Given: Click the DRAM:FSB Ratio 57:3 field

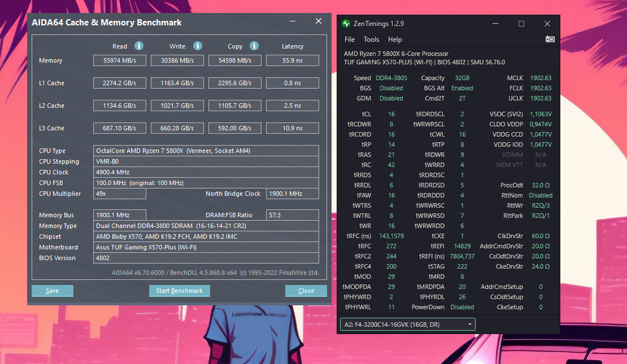Looking at the screenshot, I should pos(292,215).
